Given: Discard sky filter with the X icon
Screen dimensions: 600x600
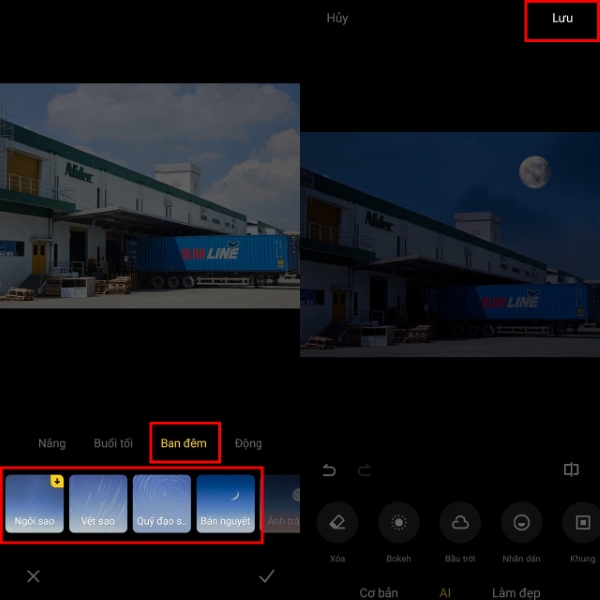Looking at the screenshot, I should click(x=33, y=576).
